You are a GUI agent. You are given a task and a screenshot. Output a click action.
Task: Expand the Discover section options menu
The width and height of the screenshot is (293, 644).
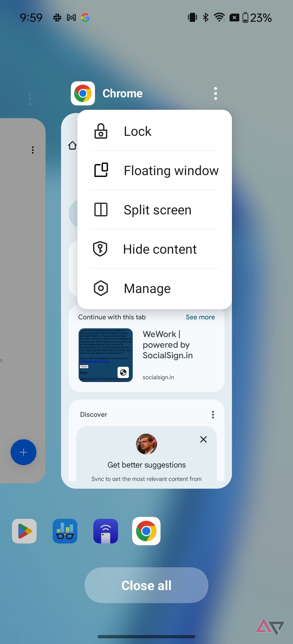(213, 414)
